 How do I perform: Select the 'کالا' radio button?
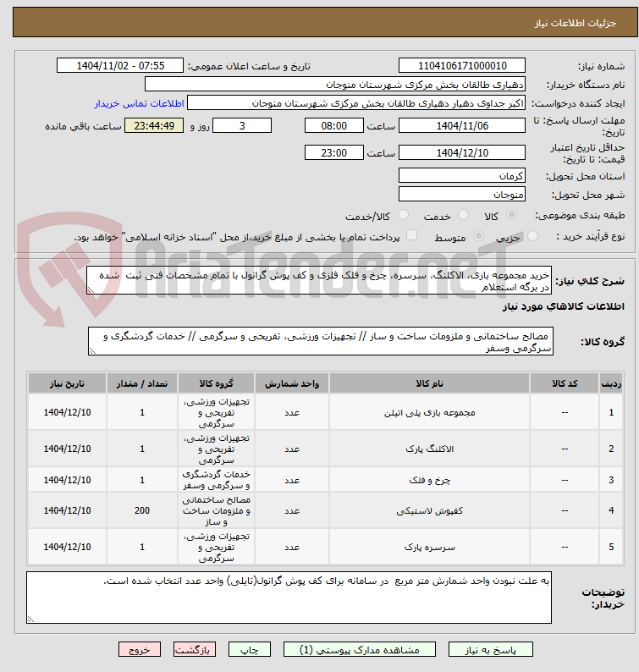pos(512,215)
